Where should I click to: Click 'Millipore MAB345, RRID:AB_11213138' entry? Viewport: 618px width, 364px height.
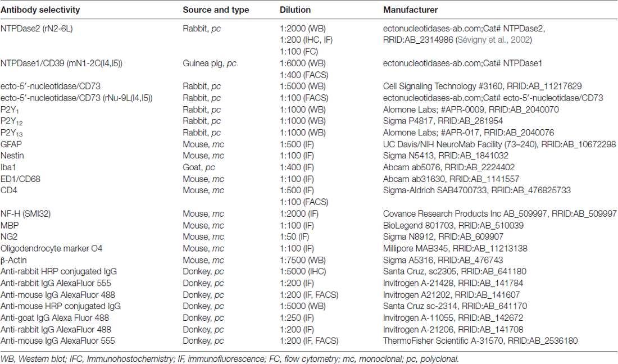[x=455, y=249]
